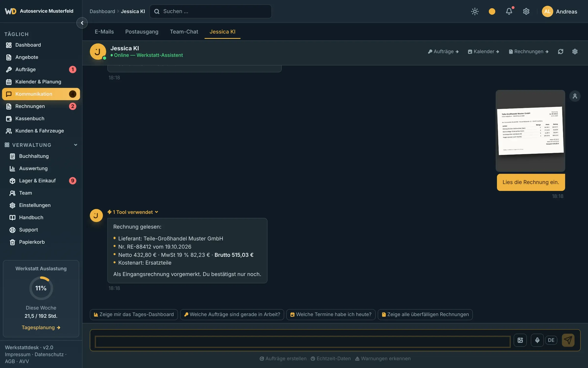This screenshot has width=588, height=368.
Task: Click the yellow status dot in top bar
Action: (x=492, y=11)
